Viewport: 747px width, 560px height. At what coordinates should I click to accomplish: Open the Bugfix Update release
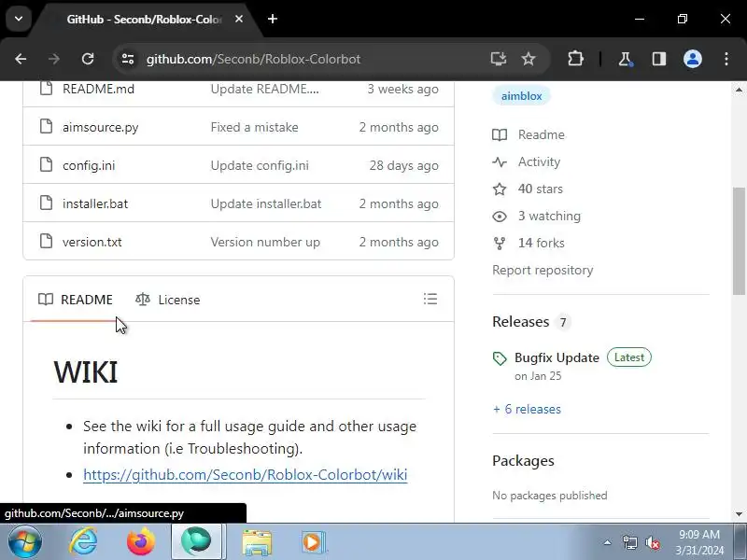(557, 357)
